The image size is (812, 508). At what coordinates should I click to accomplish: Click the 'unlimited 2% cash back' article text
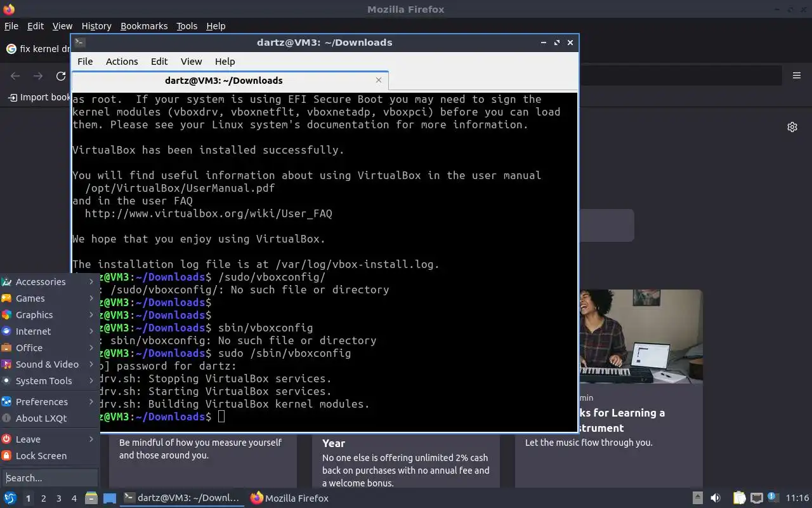coord(405,471)
